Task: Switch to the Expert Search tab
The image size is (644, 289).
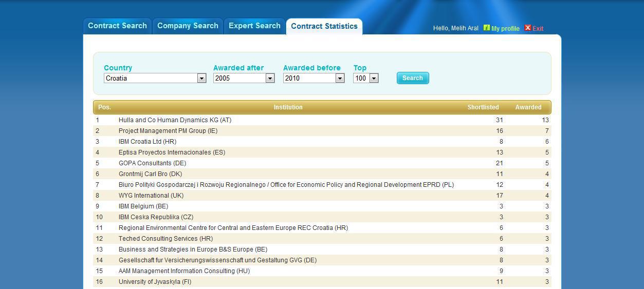Action: (x=254, y=26)
